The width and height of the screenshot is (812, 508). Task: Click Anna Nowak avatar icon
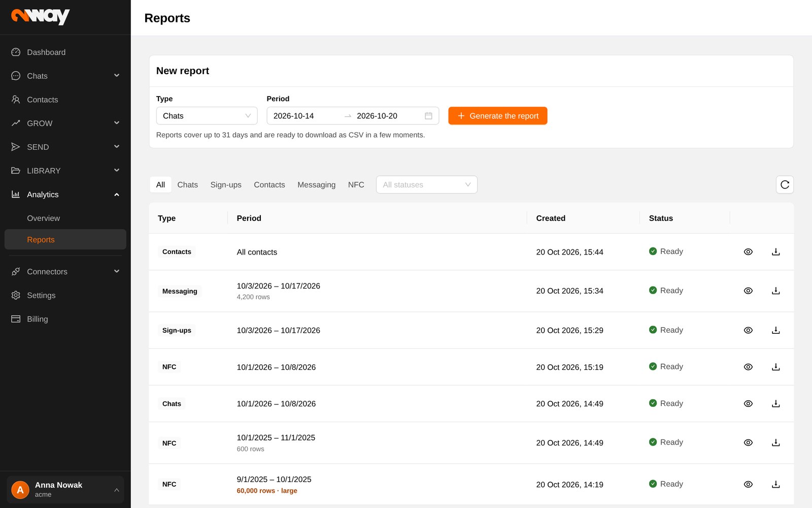point(20,490)
